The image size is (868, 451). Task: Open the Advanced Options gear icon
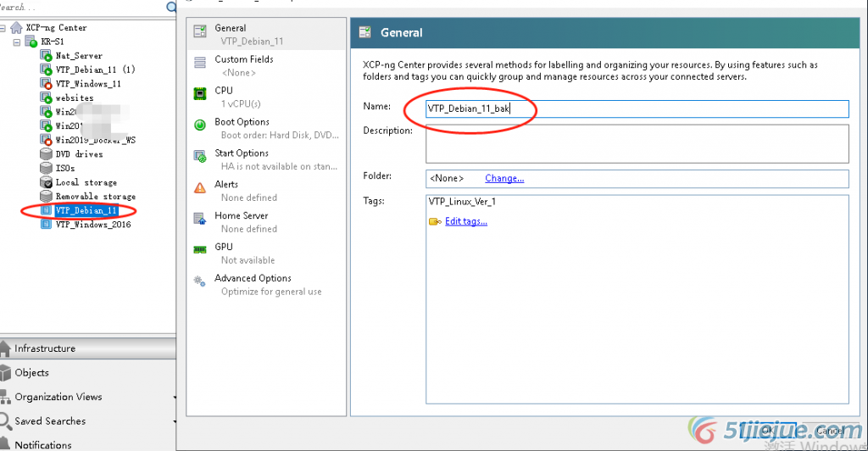pos(200,281)
